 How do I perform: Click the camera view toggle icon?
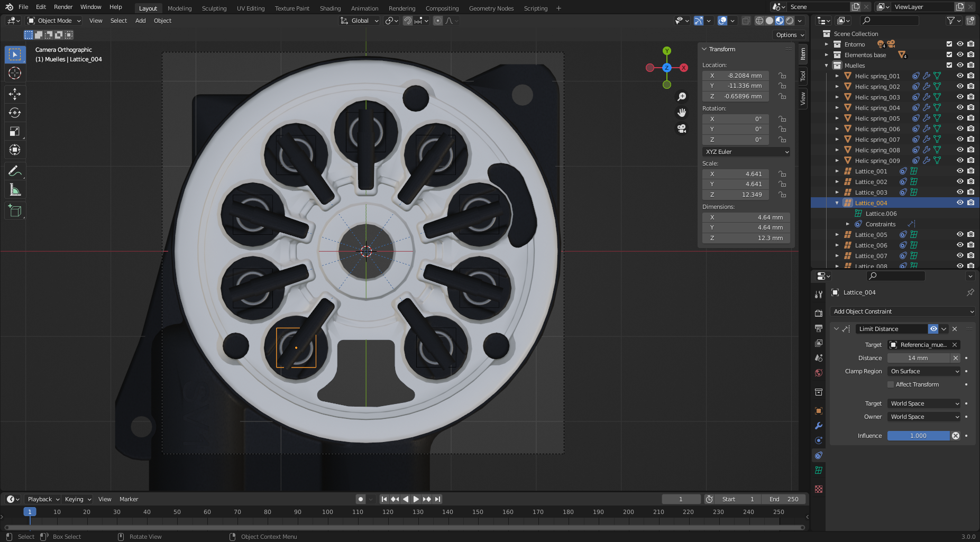(682, 128)
